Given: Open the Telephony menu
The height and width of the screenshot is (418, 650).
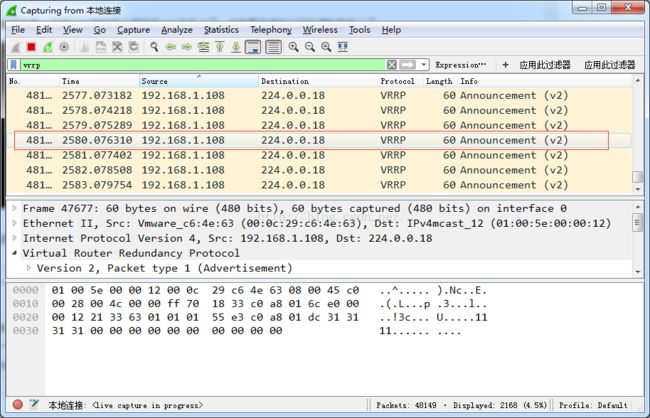Looking at the screenshot, I should [x=271, y=30].
